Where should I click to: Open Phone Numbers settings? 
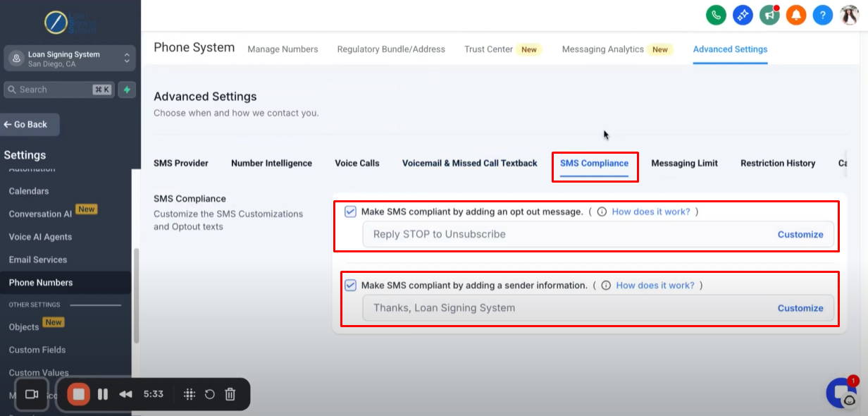[x=41, y=283]
